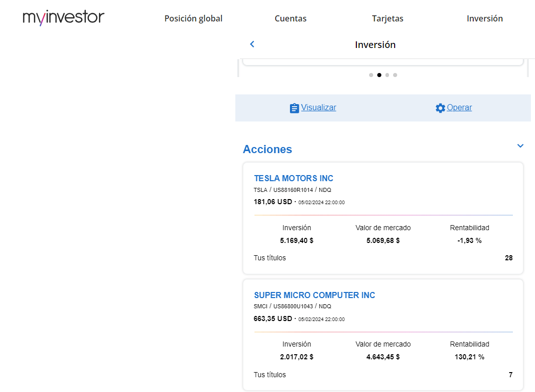Select the third carousel page dot

tap(387, 75)
